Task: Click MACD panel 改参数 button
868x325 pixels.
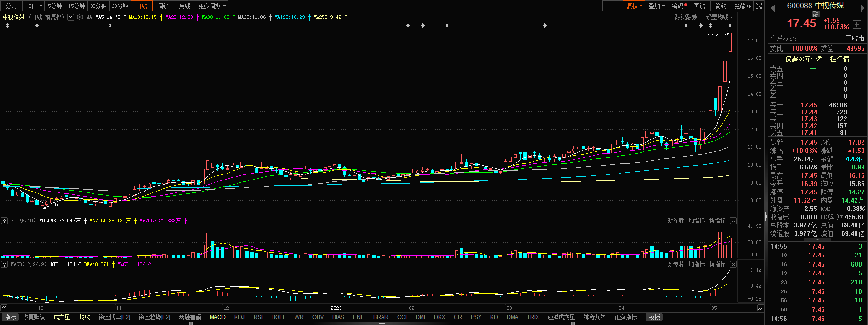Action: pos(676,264)
